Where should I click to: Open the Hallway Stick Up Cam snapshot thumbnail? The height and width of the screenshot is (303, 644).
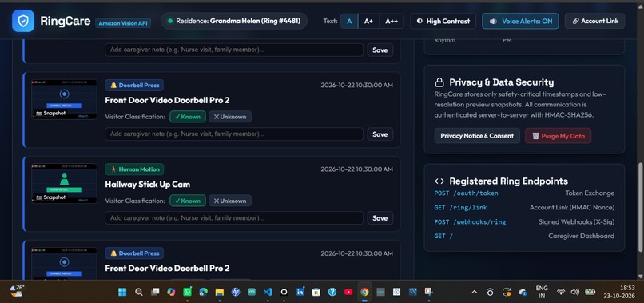click(x=64, y=183)
